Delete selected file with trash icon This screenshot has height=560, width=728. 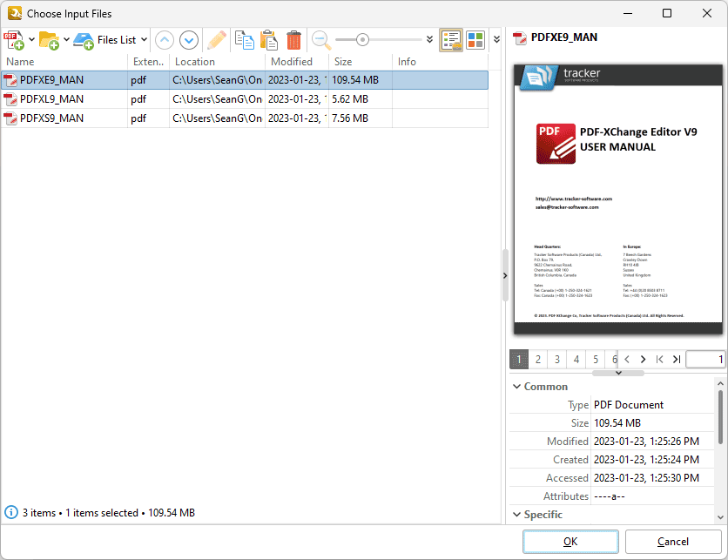coord(293,40)
